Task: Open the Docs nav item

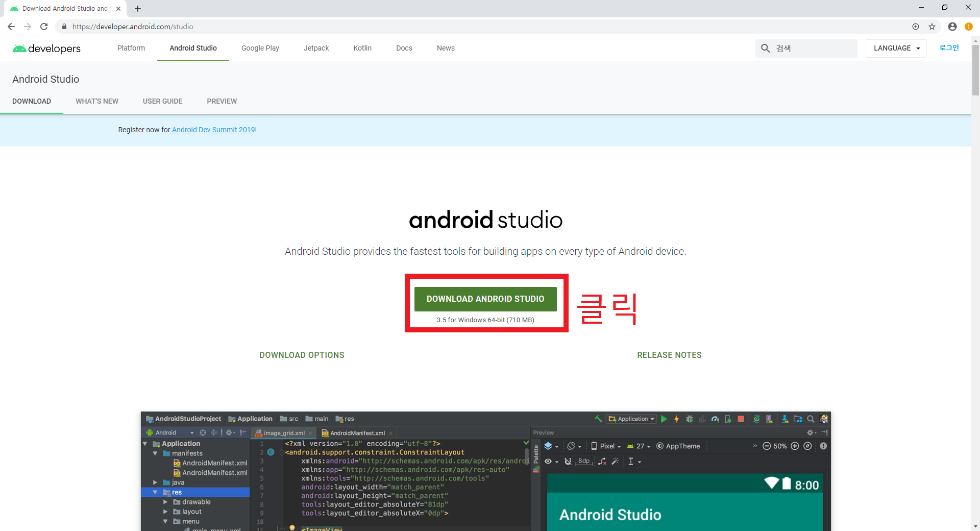Action: [x=404, y=48]
